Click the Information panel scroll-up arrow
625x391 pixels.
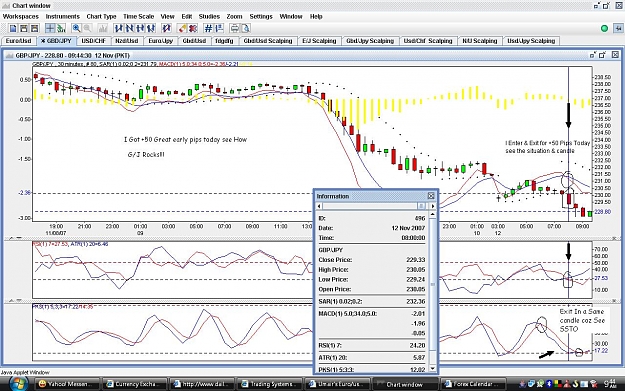[433, 214]
